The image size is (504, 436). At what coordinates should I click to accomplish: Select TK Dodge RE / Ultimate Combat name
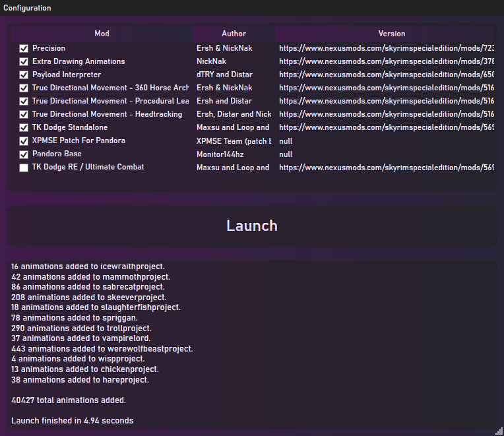click(x=88, y=167)
